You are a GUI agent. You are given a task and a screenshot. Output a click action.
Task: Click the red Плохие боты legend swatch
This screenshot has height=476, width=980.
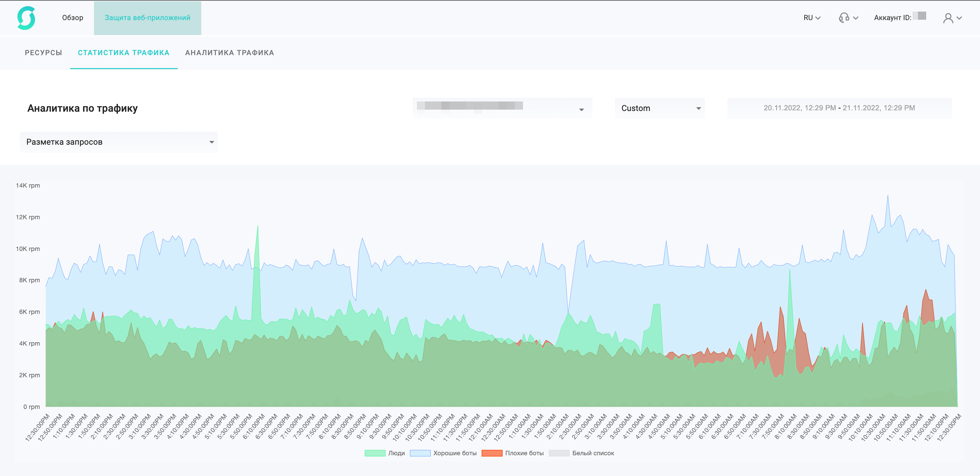click(x=492, y=453)
